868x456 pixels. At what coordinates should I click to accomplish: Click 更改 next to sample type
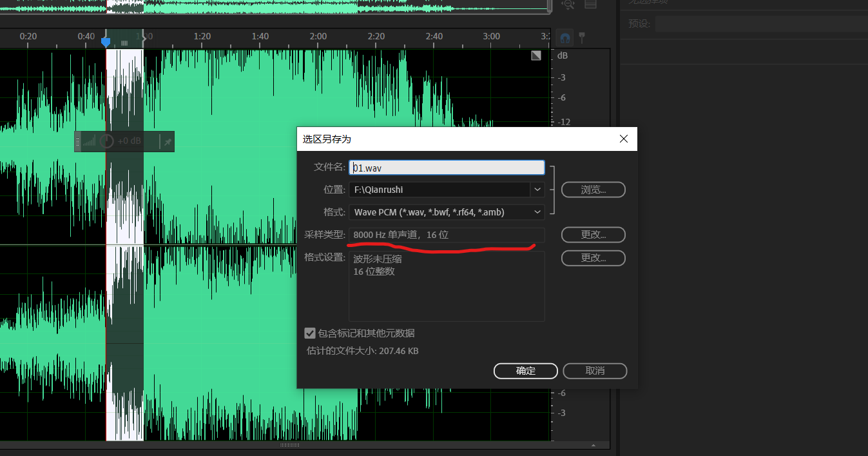(593, 235)
